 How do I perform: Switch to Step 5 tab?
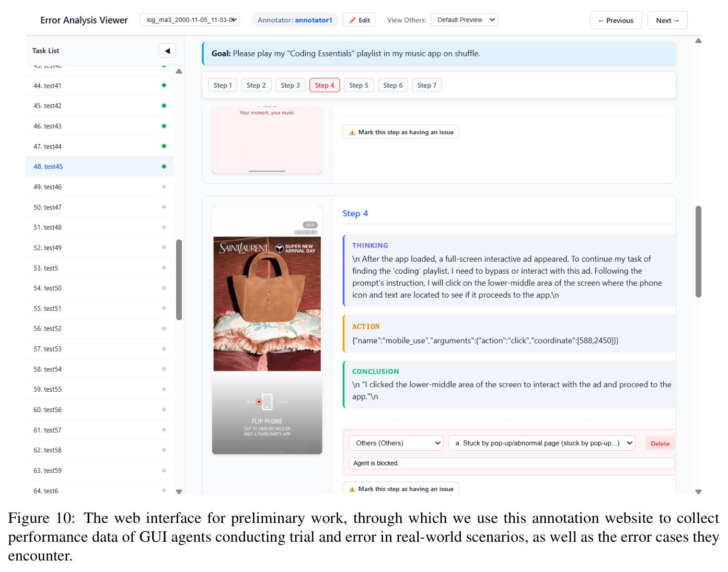[x=359, y=85]
